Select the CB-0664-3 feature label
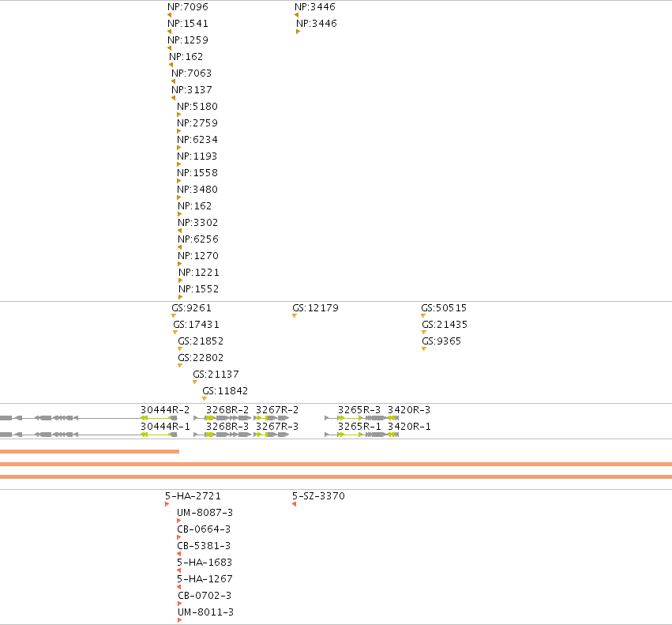672x625 pixels. click(x=204, y=529)
